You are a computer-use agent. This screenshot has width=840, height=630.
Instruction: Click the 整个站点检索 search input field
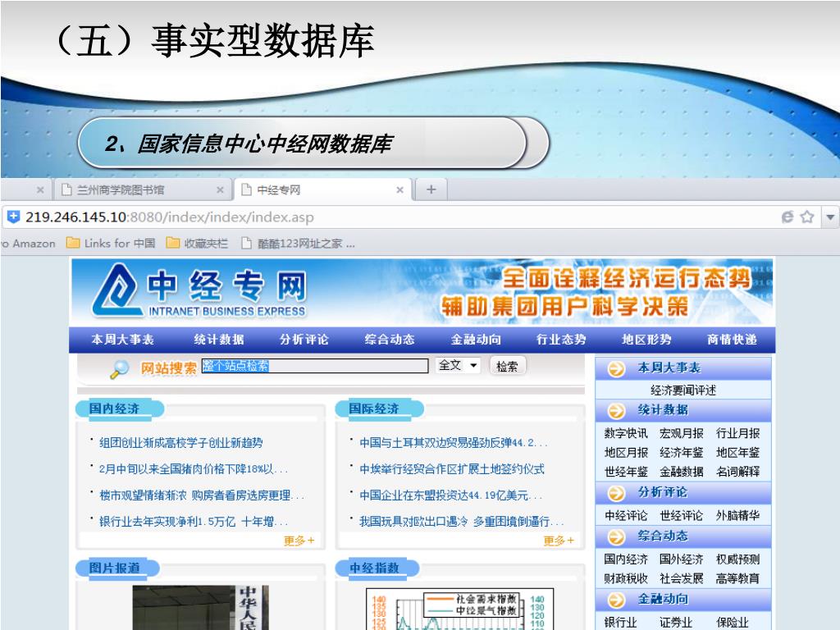(315, 366)
